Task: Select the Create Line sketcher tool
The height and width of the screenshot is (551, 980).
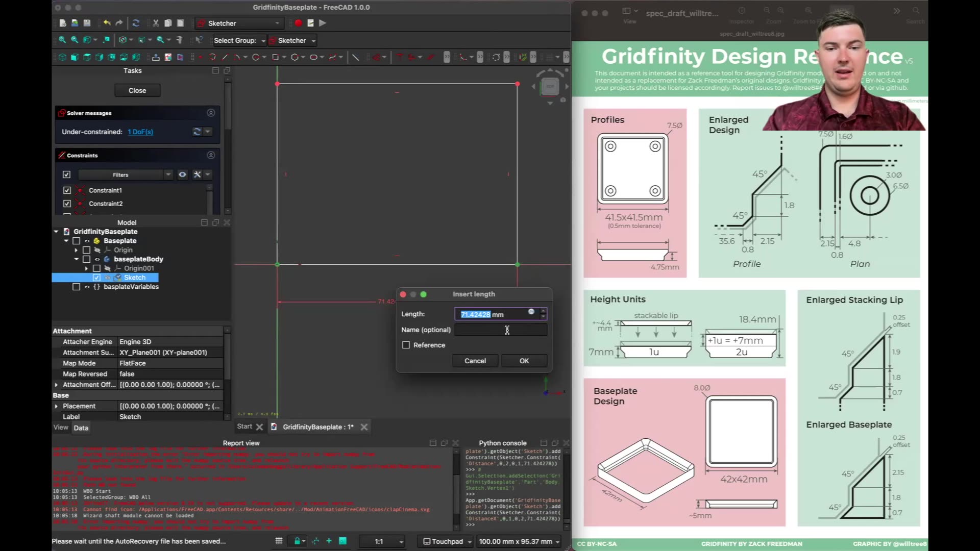Action: tap(225, 57)
